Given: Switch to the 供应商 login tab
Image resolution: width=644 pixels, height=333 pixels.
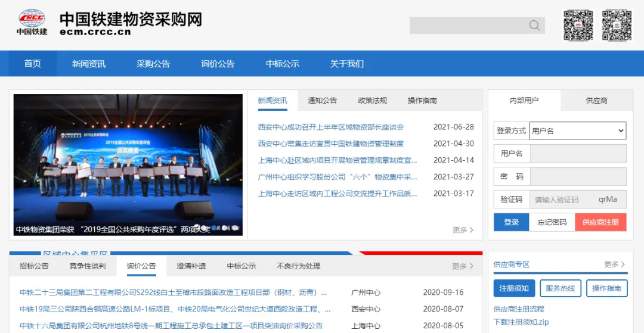Looking at the screenshot, I should [x=596, y=101].
